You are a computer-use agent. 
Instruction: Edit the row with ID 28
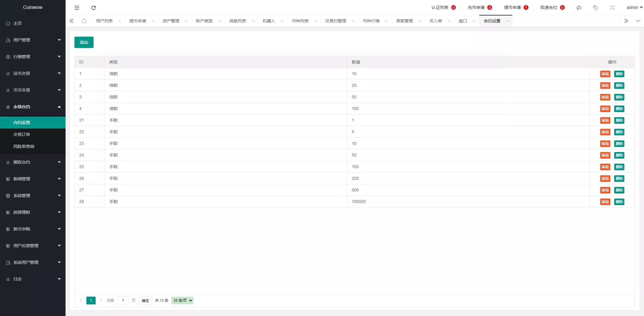pyautogui.click(x=605, y=202)
